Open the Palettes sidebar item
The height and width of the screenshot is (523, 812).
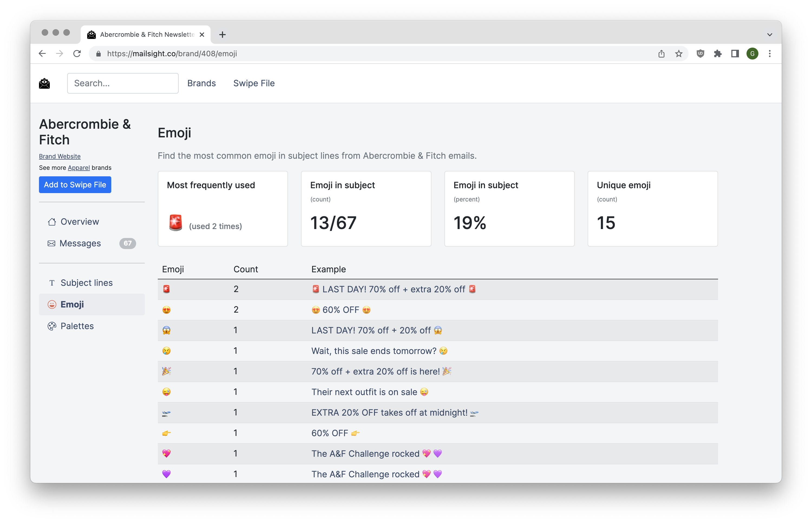click(92, 326)
